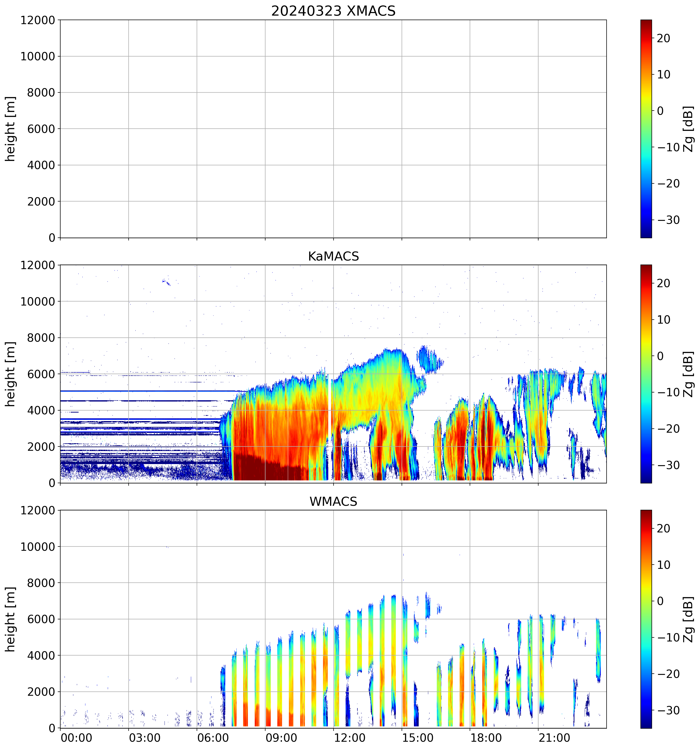
Task: Click the 00:00 time axis label
Action: (x=76, y=738)
